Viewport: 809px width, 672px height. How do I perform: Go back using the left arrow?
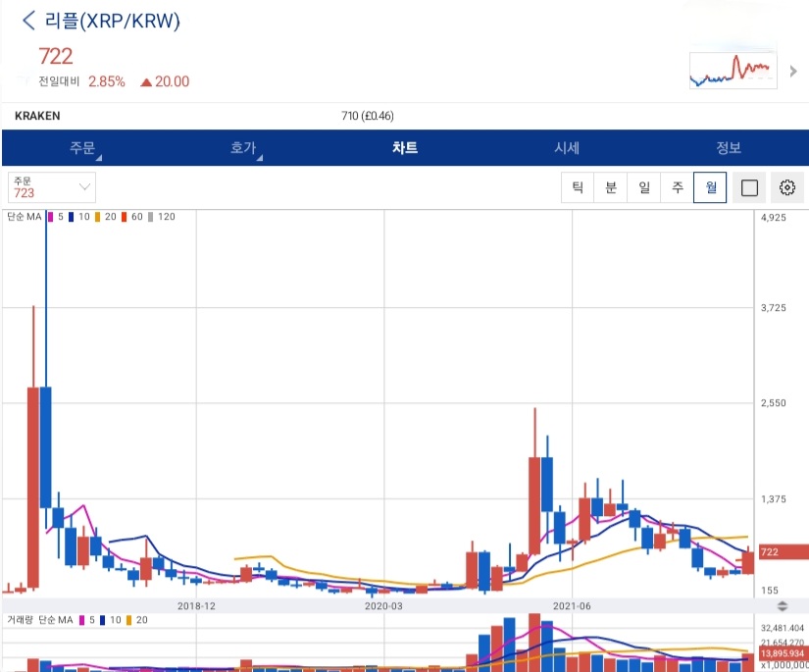28,21
